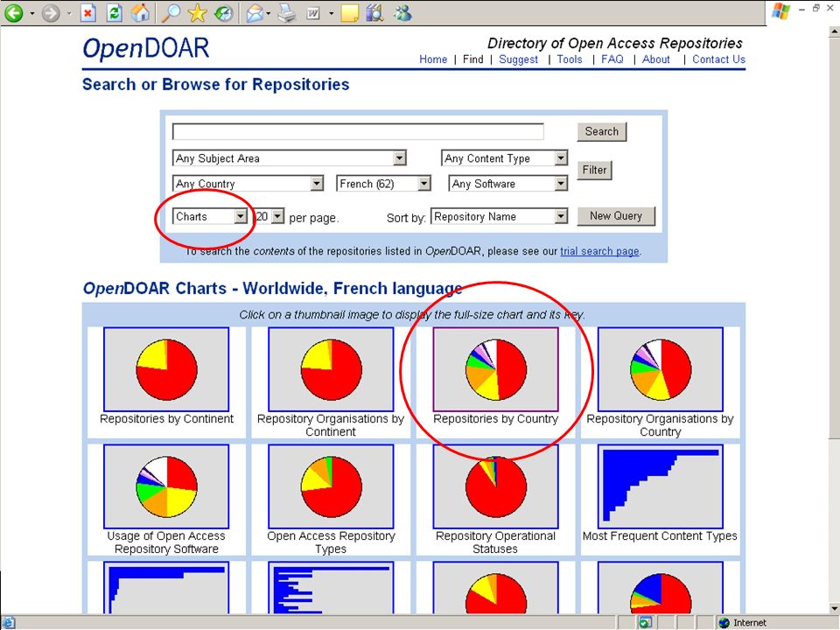Screen dimensions: 840x630
Task: Click 'Directory of Open Access Repositories' tagline
Action: (615, 44)
